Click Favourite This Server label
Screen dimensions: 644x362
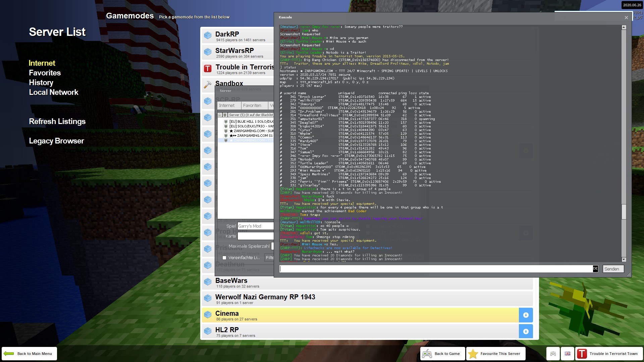tap(500, 354)
